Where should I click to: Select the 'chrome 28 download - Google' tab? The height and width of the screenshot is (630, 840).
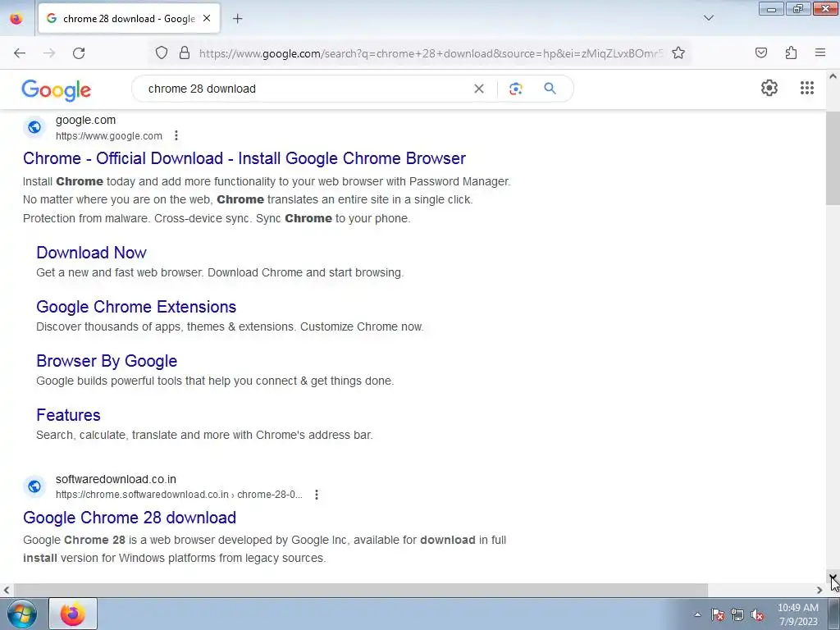click(x=129, y=19)
